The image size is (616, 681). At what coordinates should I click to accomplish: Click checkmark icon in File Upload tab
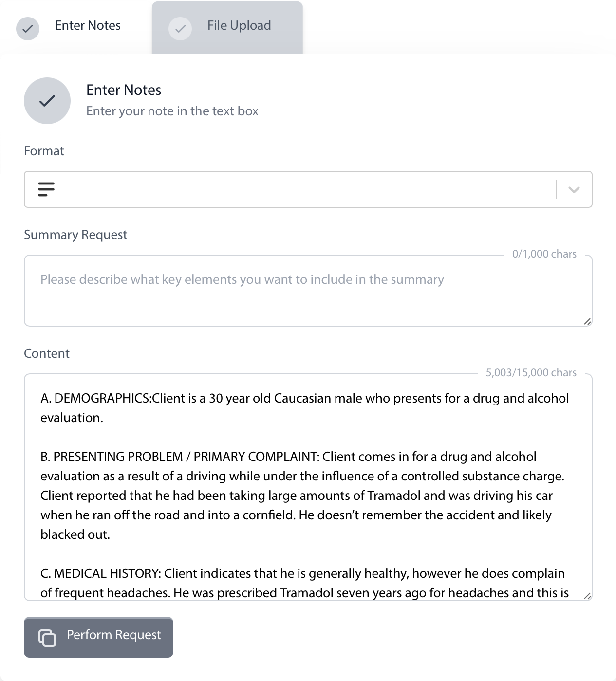(x=180, y=28)
